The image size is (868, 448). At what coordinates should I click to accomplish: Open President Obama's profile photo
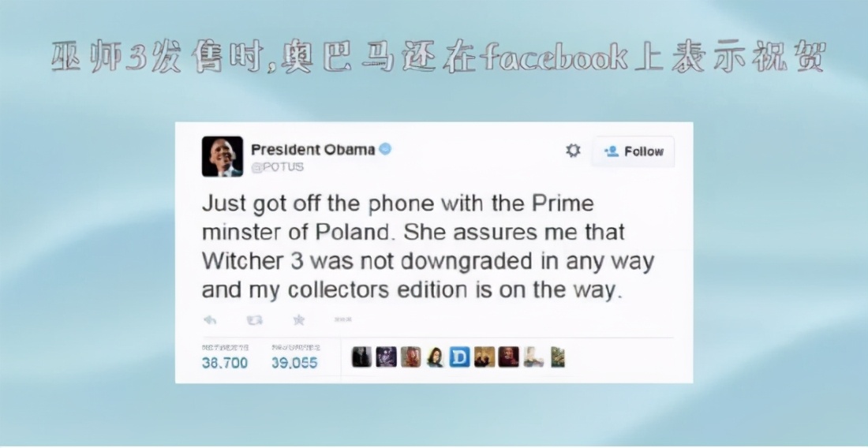222,156
